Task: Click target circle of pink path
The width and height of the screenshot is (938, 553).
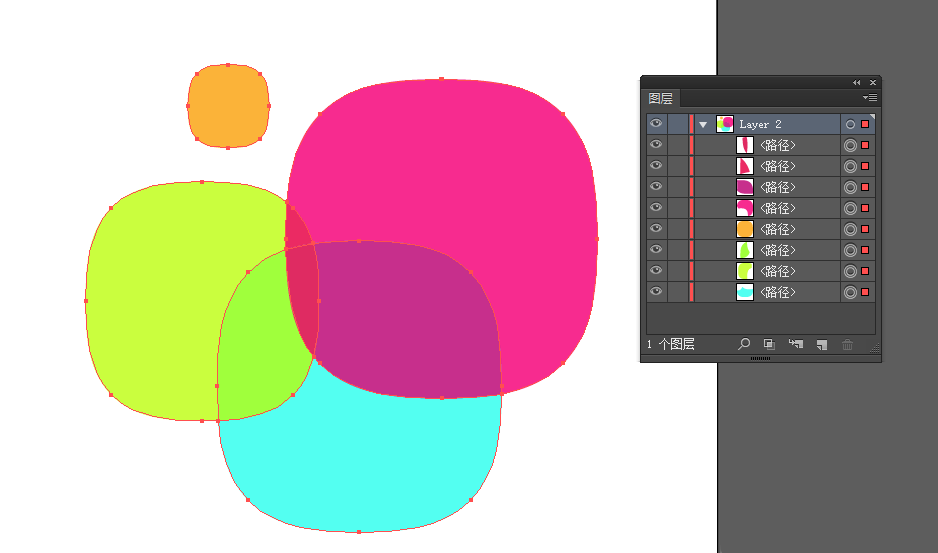Action: [850, 208]
